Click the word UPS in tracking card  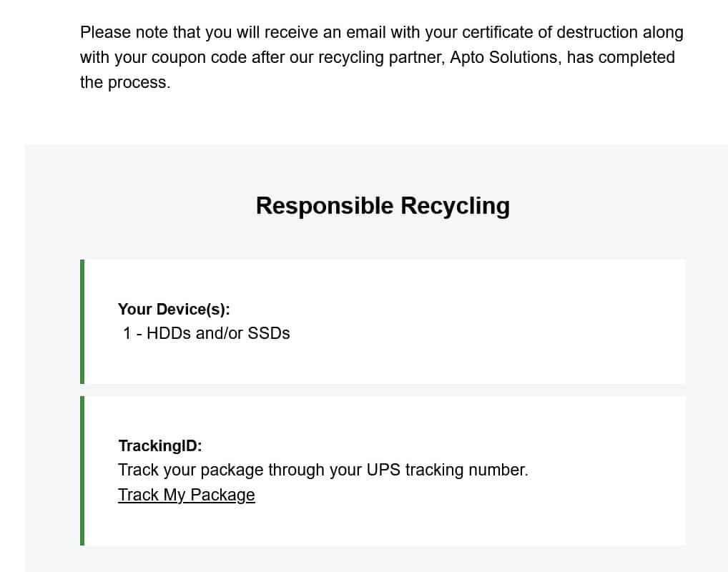coord(383,470)
